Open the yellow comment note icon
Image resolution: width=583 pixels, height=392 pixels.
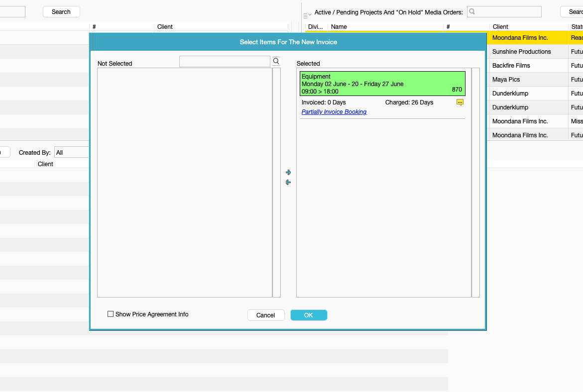click(460, 102)
